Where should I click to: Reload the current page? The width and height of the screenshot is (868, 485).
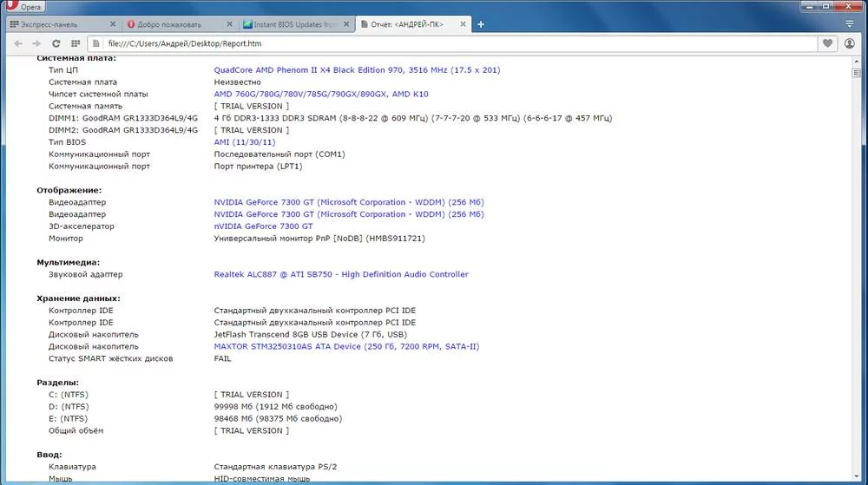coord(56,43)
